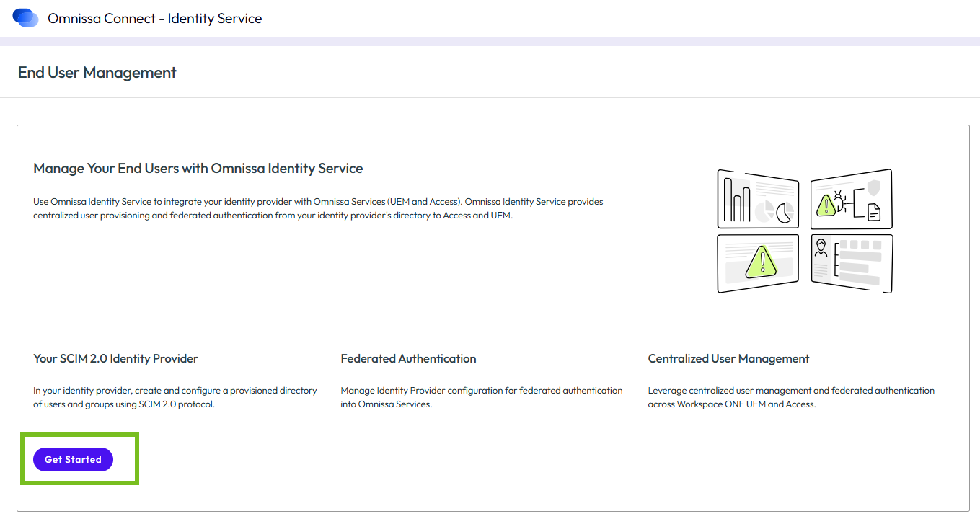Click the description starting "In your identity provider"

tap(175, 397)
